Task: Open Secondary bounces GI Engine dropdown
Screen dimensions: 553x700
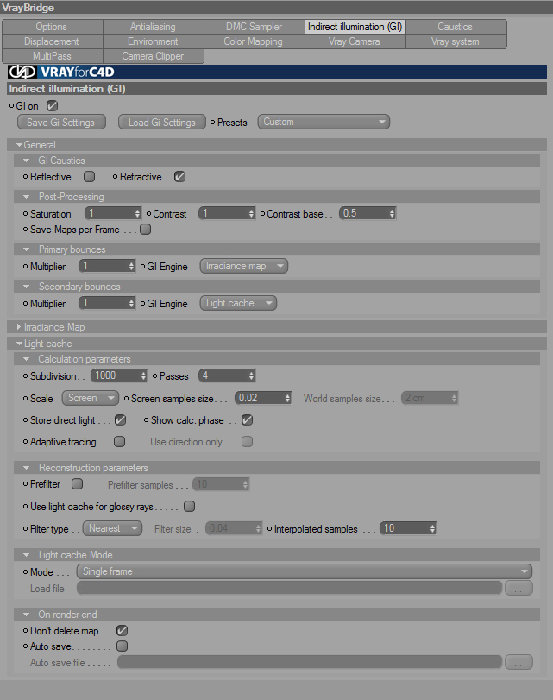Action: (x=238, y=303)
